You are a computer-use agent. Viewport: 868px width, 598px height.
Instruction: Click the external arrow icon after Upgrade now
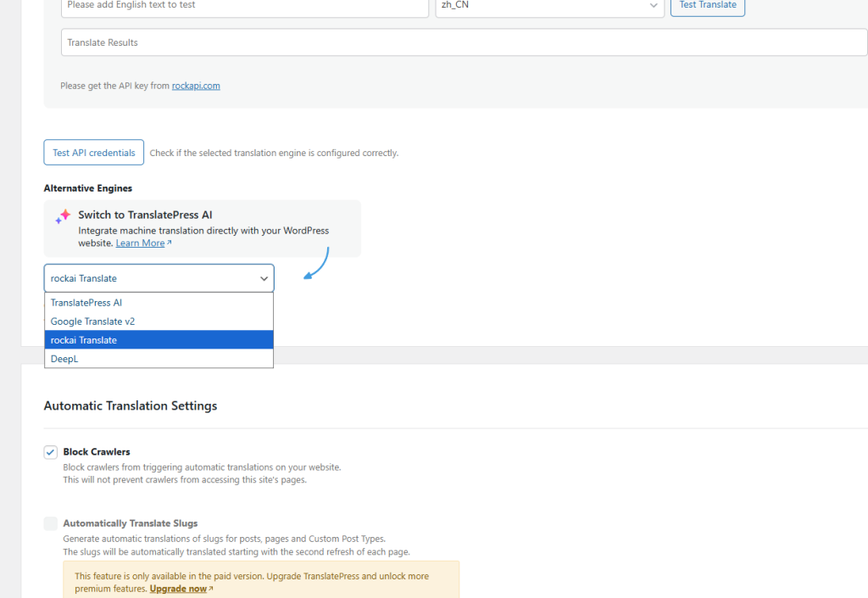pos(211,589)
